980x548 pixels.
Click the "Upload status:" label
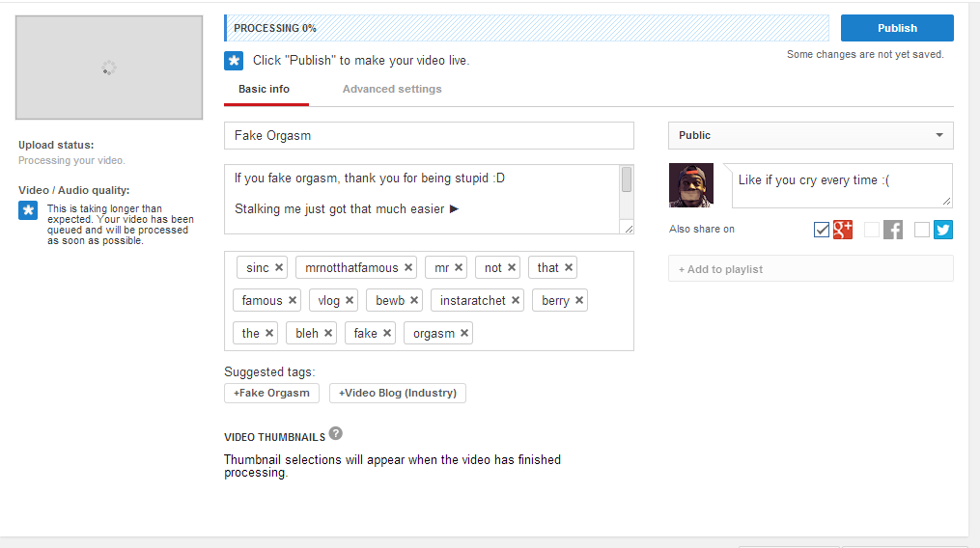(56, 145)
